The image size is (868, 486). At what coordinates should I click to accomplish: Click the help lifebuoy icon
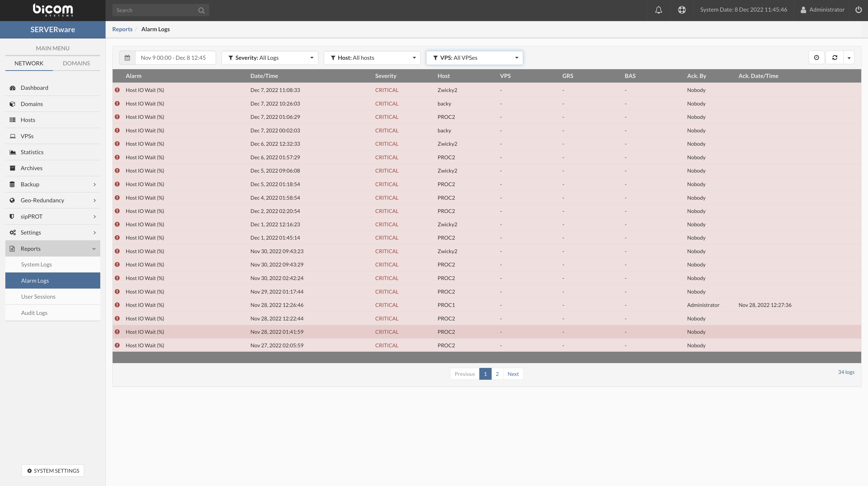coord(682,10)
